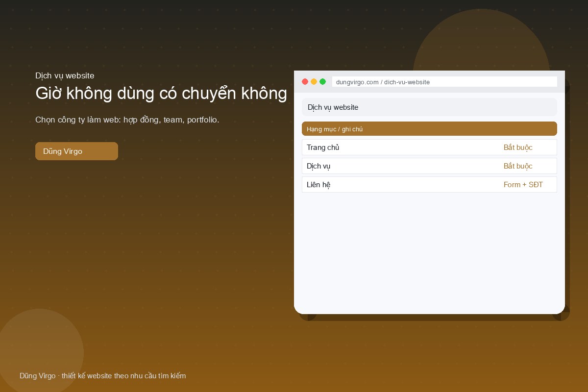Click the red close dot in mockup browser
This screenshot has height=392, width=588.
(305, 82)
